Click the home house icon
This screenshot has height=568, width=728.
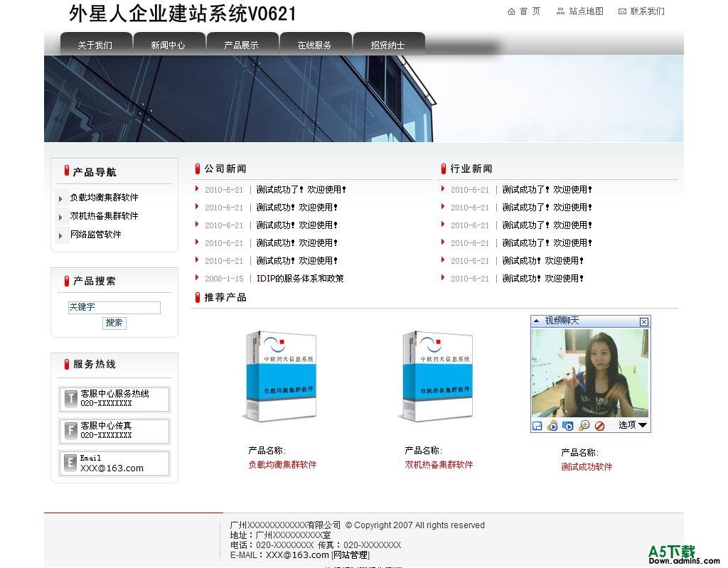point(511,11)
